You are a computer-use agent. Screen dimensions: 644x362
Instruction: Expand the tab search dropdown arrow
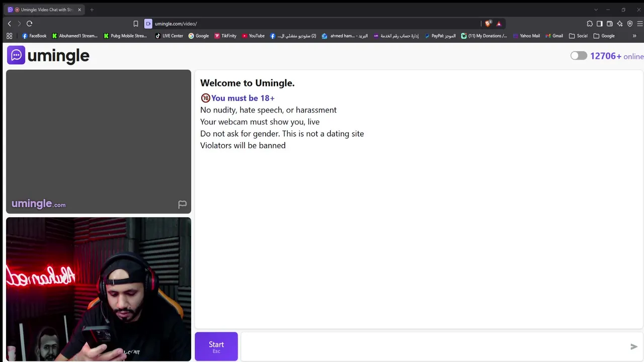[596, 10]
